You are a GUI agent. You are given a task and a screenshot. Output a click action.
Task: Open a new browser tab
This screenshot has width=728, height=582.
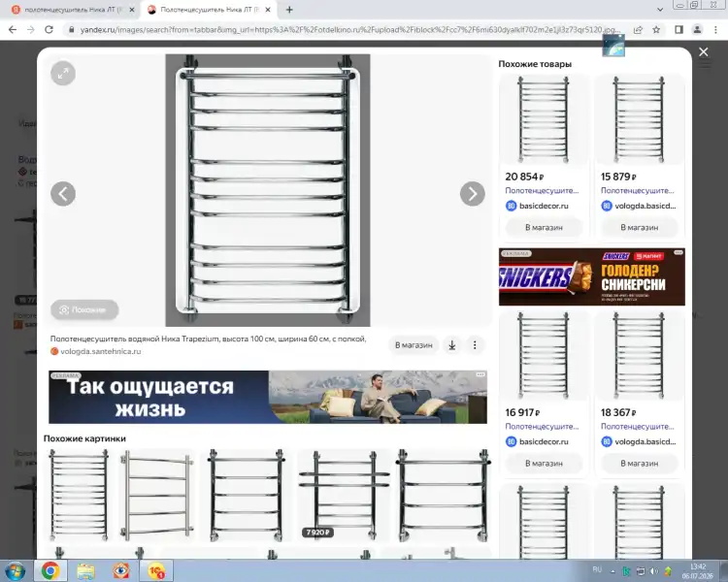289,10
